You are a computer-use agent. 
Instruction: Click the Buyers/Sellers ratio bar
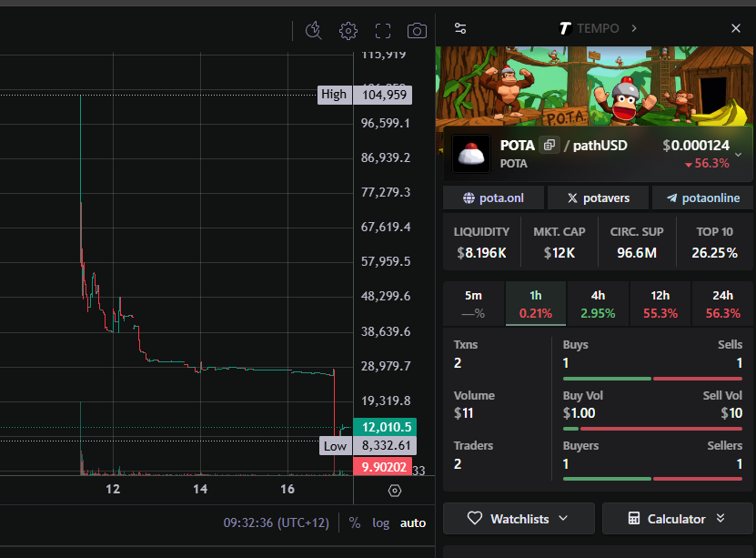[652, 479]
